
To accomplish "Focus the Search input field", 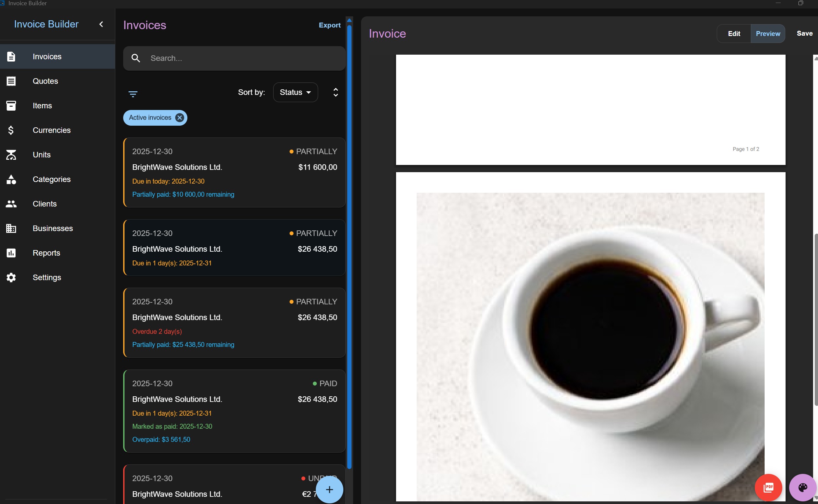I will 234,58.
